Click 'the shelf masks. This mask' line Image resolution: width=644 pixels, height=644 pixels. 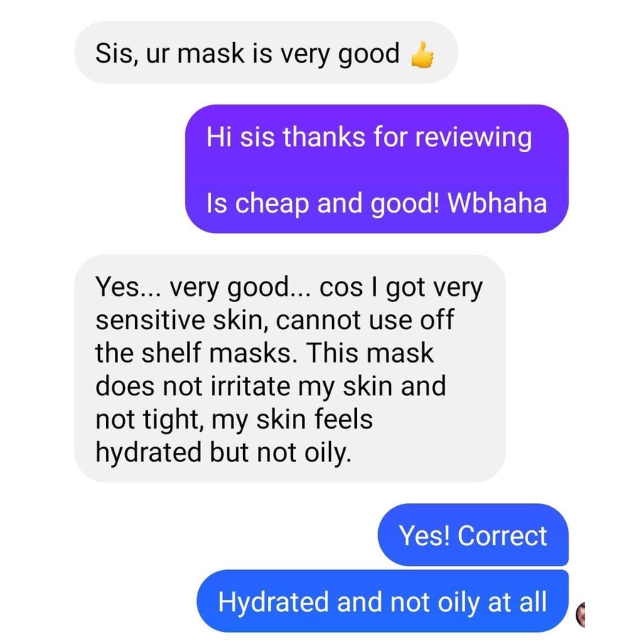pos(264,353)
